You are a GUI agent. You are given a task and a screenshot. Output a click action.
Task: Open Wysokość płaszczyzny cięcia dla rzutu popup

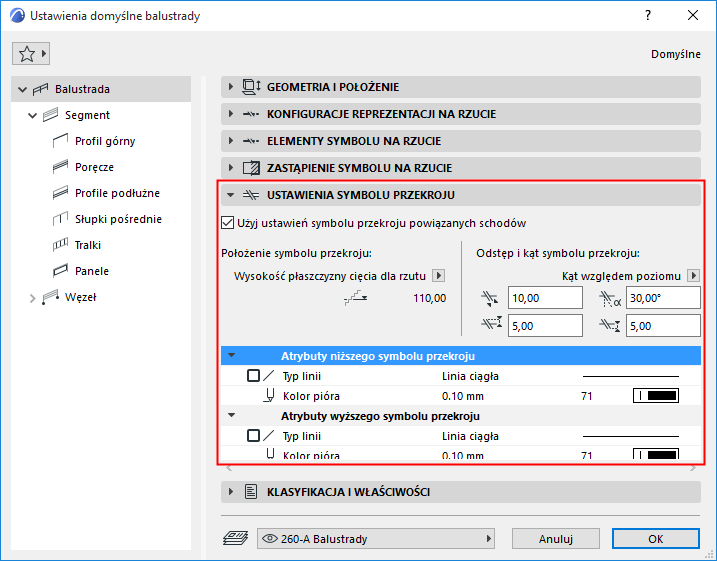coord(439,276)
